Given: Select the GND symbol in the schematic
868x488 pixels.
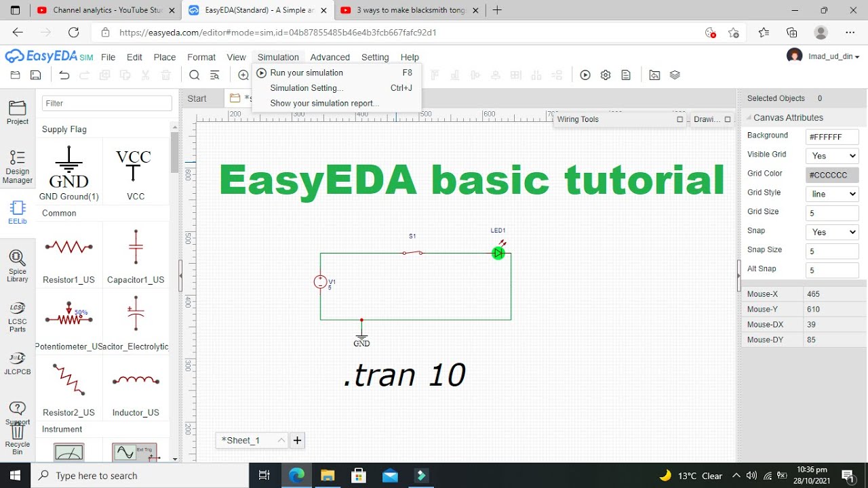Looking at the screenshot, I should (361, 339).
